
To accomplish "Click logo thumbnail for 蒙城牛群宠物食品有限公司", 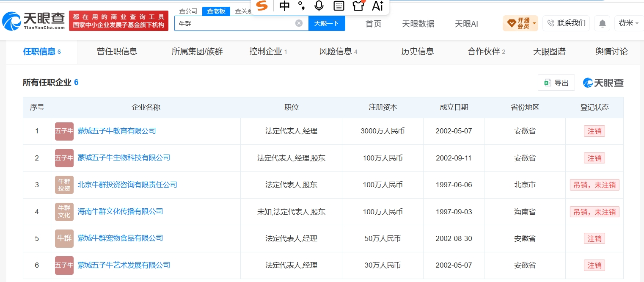I will (x=64, y=238).
